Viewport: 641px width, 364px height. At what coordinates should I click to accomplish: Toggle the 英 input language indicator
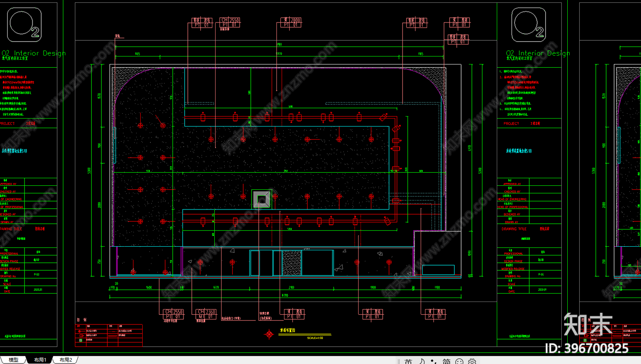[x=408, y=361]
